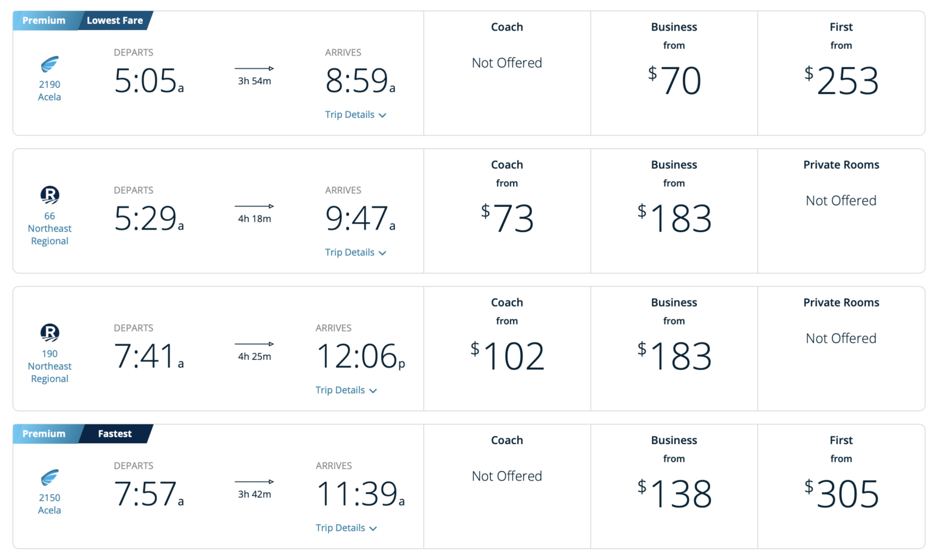Click the 2150 Acela train name link

(49, 504)
